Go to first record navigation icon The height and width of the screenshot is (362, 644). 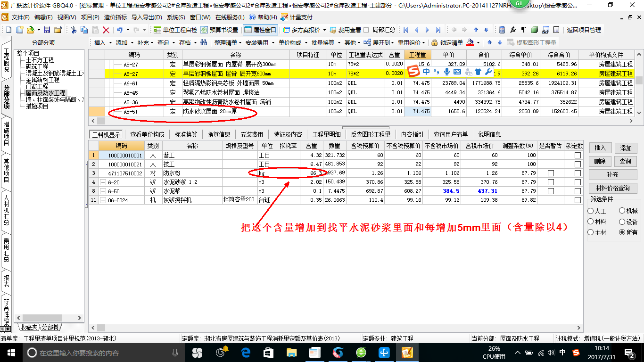[405, 30]
